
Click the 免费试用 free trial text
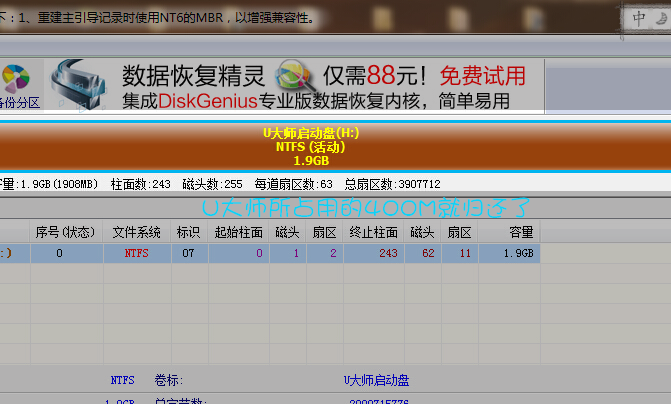(x=482, y=76)
